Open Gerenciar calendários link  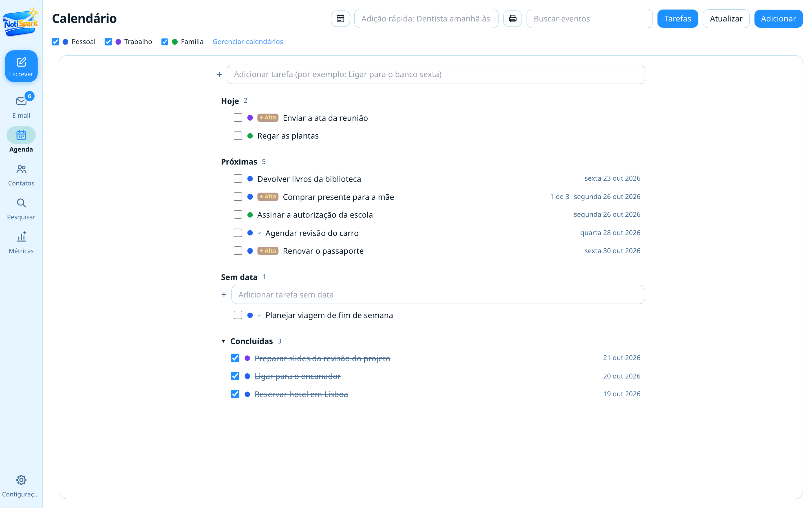tap(248, 42)
